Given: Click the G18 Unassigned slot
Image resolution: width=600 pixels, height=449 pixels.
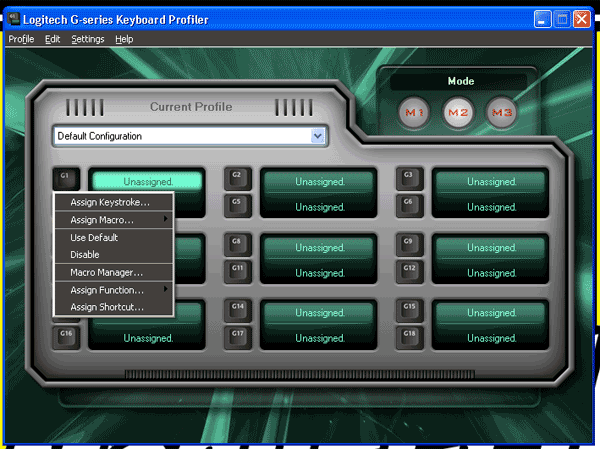Looking at the screenshot, I should click(x=491, y=338).
